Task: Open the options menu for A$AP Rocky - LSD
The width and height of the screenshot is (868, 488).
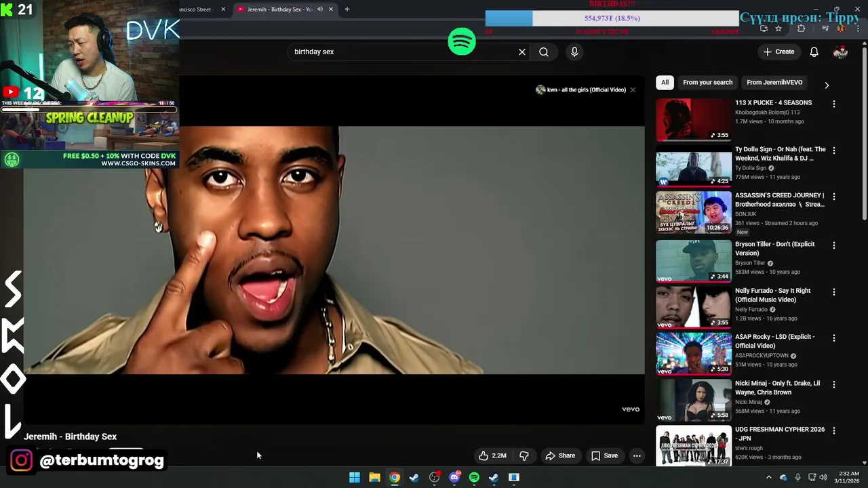Action: click(x=834, y=338)
